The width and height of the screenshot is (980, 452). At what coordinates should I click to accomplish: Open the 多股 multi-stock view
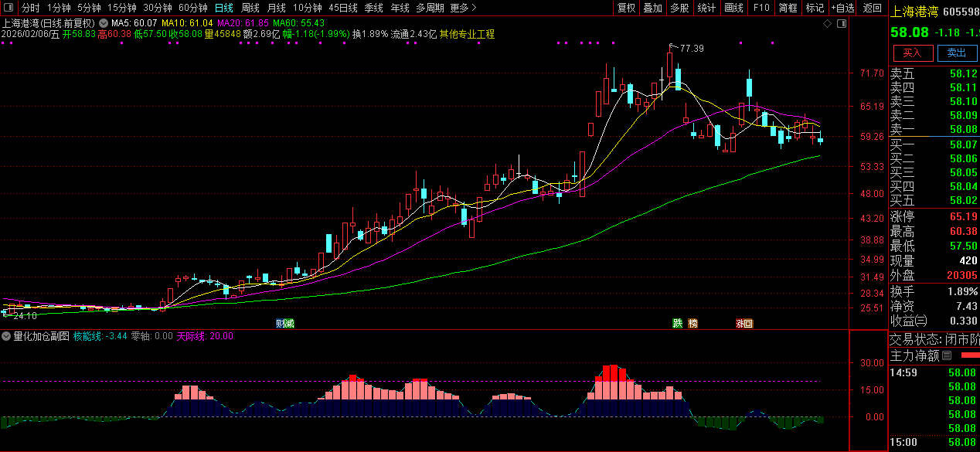[679, 8]
